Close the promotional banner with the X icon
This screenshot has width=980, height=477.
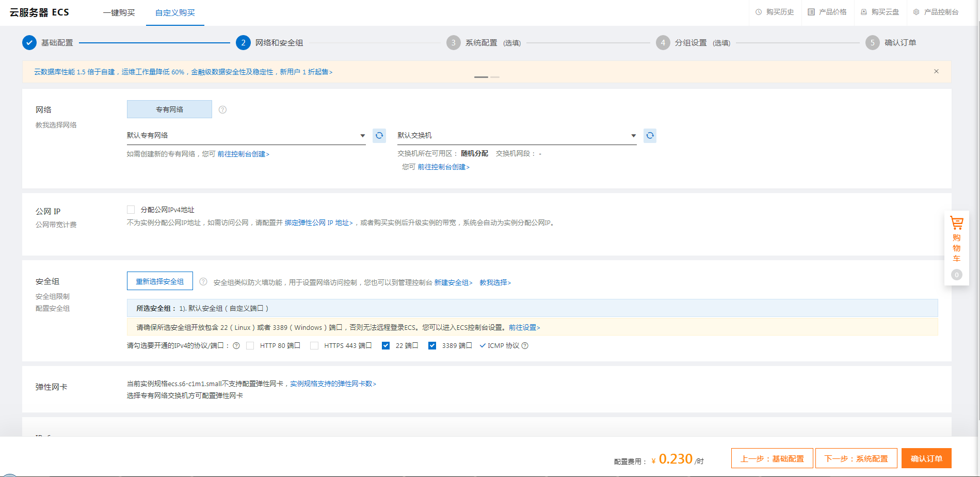point(936,71)
